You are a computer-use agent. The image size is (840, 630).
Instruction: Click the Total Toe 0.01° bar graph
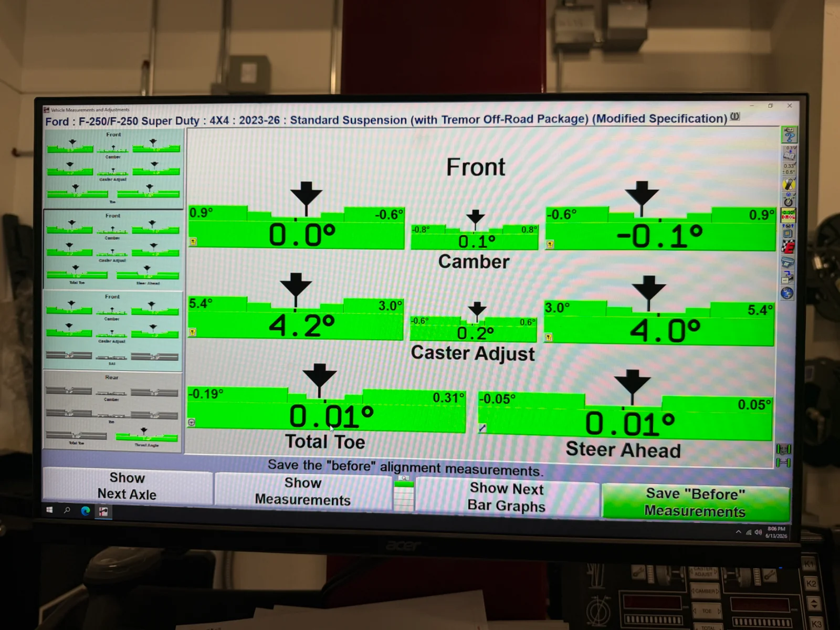tap(326, 410)
